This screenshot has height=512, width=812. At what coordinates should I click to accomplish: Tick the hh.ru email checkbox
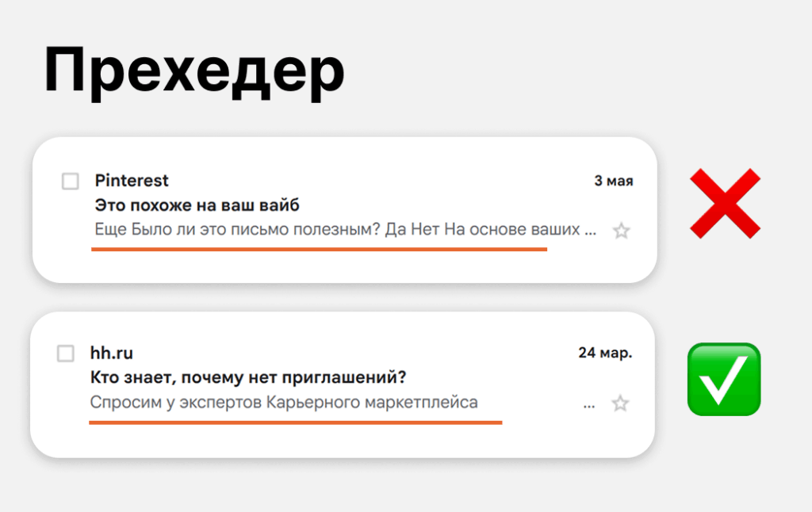click(x=66, y=353)
